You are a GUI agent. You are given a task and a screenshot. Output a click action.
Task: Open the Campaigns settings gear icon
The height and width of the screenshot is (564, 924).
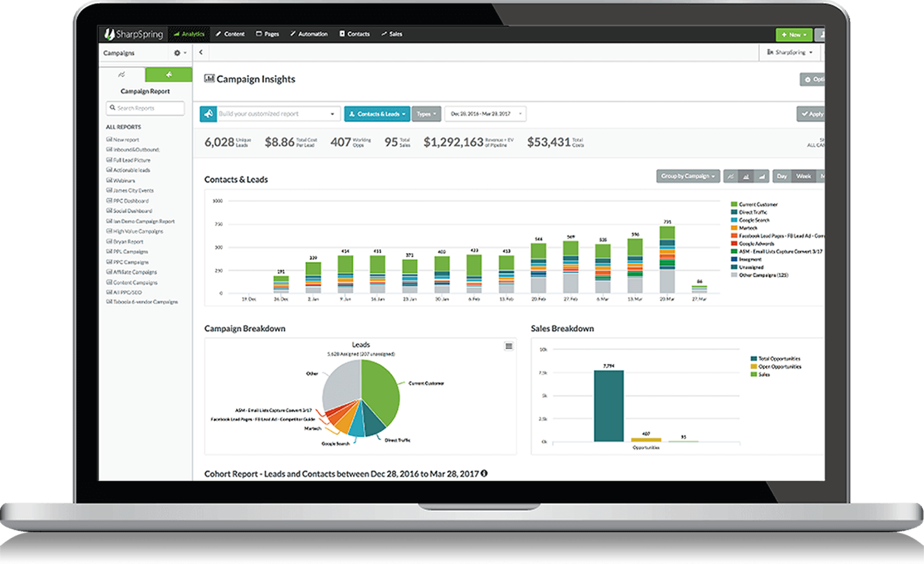177,53
